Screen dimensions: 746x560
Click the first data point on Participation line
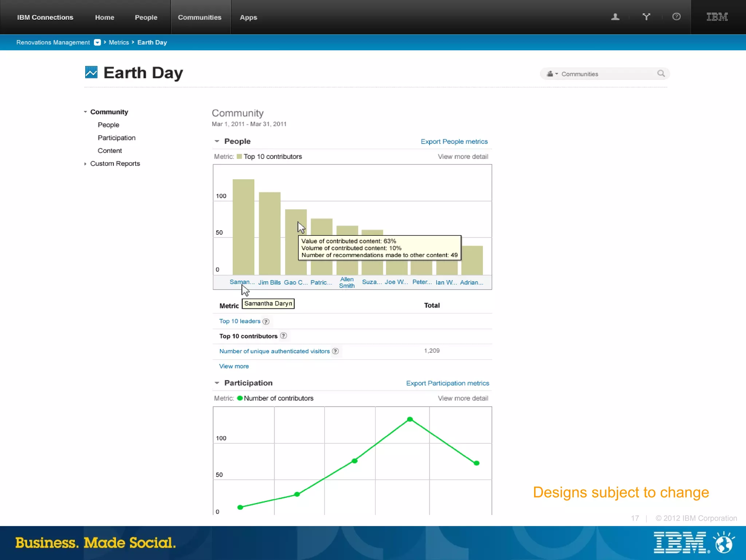click(x=240, y=507)
